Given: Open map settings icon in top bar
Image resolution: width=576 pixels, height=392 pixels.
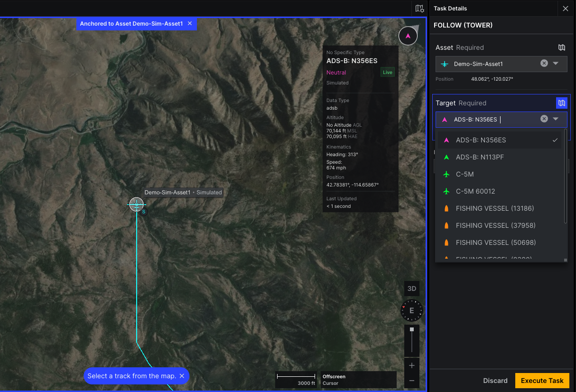Looking at the screenshot, I should tap(419, 9).
